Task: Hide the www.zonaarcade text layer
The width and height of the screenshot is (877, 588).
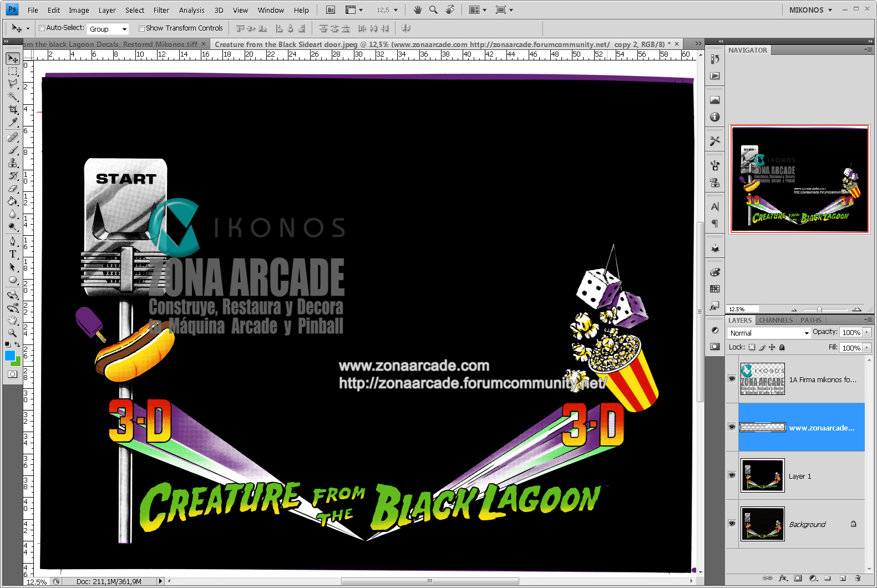Action: [732, 427]
